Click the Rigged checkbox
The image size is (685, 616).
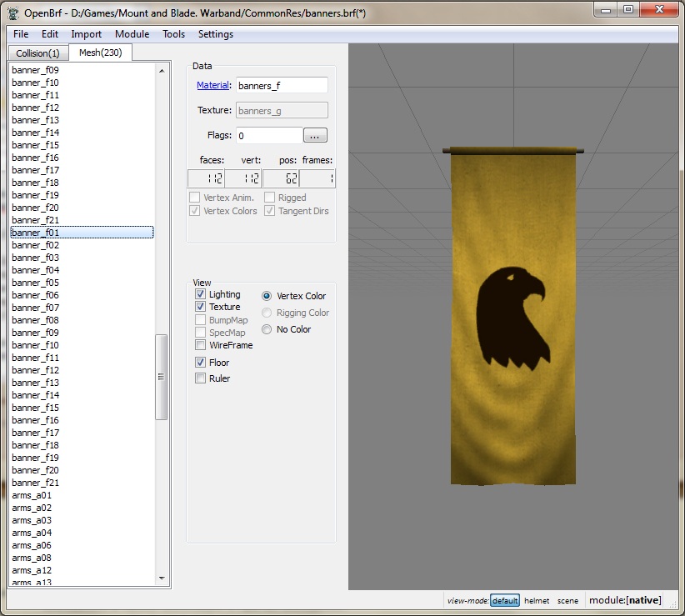(269, 198)
